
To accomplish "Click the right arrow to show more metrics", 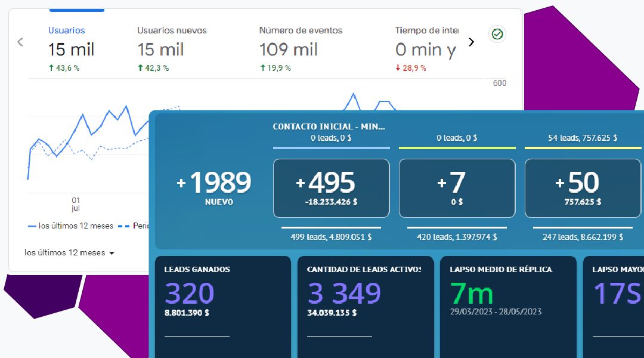I will (471, 42).
